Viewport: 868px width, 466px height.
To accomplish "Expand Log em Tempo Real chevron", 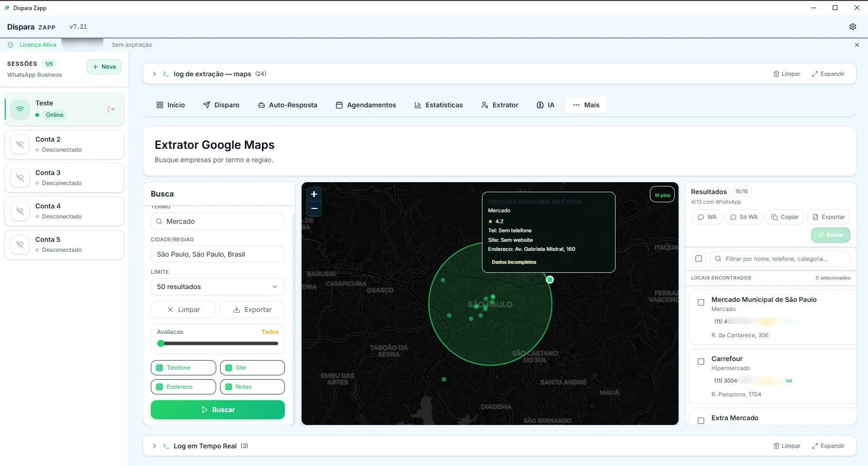I will click(154, 446).
